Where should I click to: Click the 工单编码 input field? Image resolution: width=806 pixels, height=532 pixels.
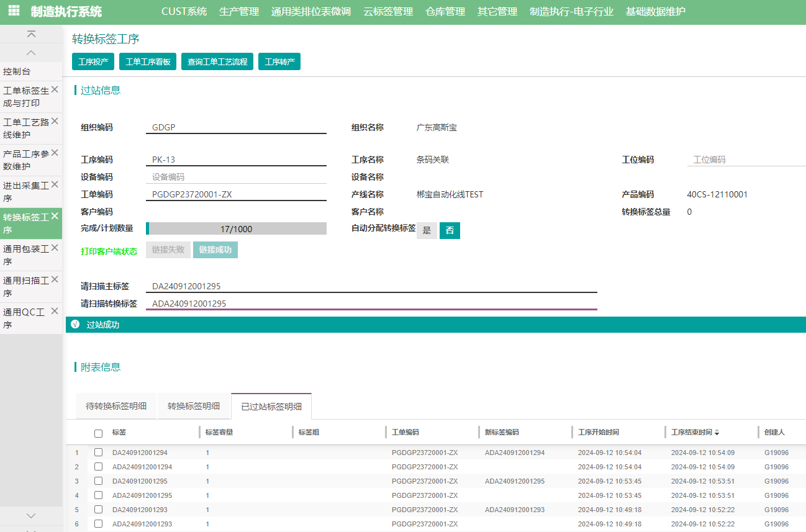pos(236,194)
